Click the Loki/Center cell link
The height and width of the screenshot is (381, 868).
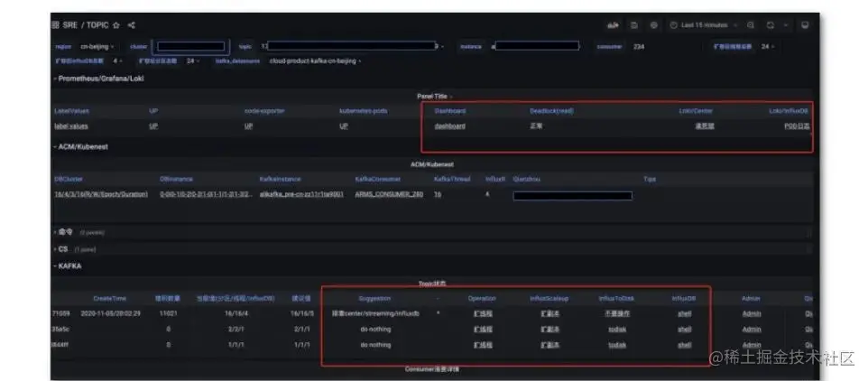(705, 126)
